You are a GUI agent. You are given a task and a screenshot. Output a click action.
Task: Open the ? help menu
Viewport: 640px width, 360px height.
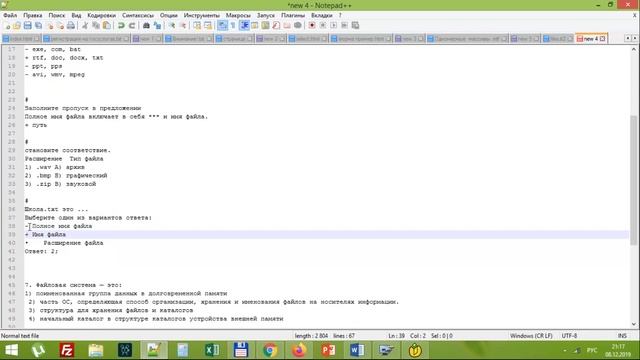click(x=340, y=15)
